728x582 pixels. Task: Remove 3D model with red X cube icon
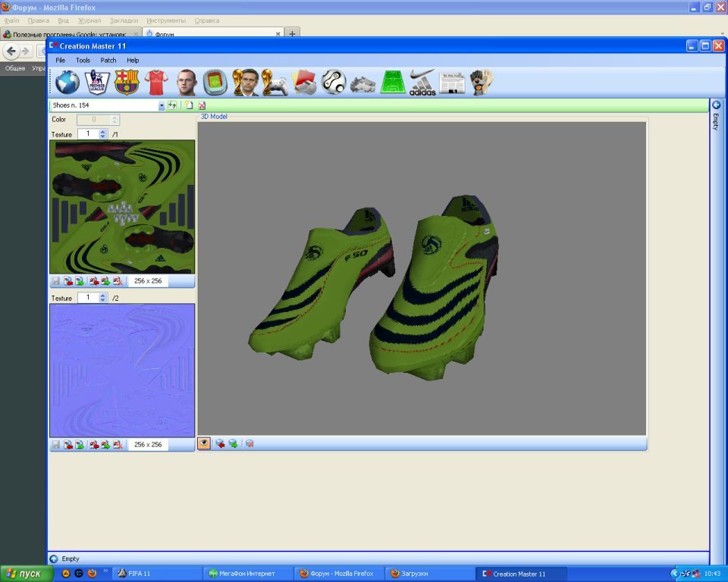click(249, 443)
